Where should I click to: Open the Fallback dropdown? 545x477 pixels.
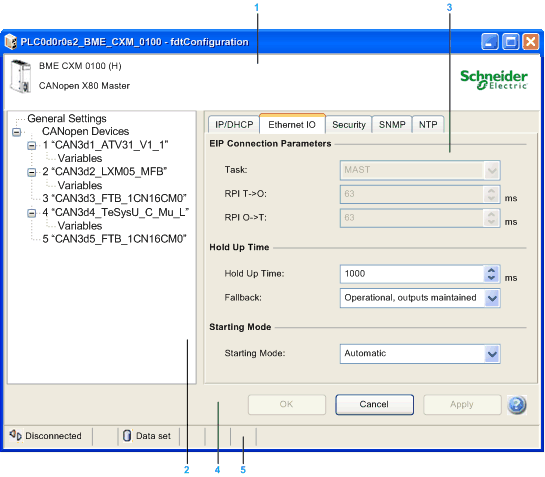point(492,298)
